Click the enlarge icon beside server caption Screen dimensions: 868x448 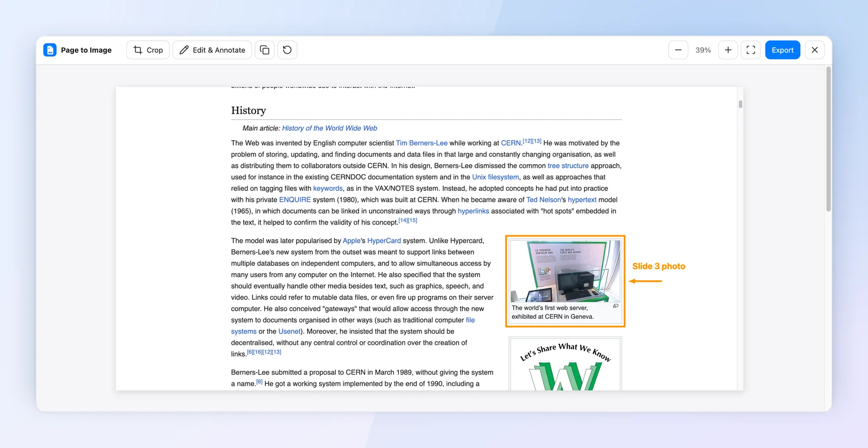(x=615, y=306)
